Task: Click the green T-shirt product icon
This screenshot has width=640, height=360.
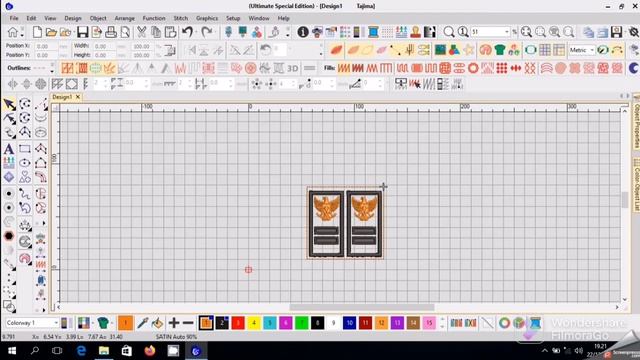Action: click(x=500, y=50)
